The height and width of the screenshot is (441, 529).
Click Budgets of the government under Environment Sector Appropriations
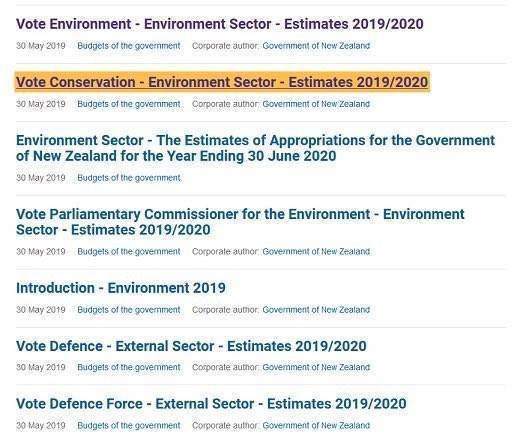[129, 178]
